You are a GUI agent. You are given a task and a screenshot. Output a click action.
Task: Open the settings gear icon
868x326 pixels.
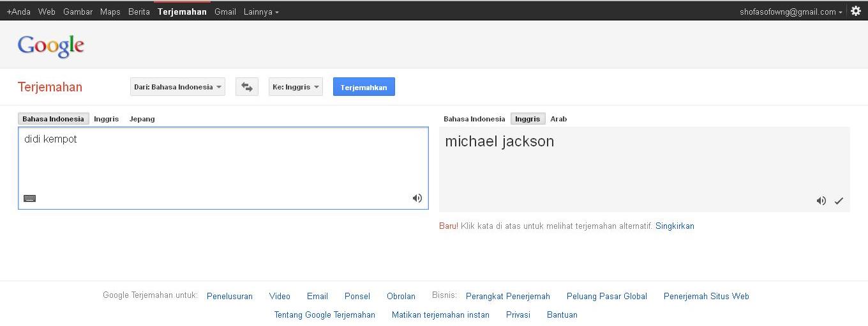[x=856, y=11]
